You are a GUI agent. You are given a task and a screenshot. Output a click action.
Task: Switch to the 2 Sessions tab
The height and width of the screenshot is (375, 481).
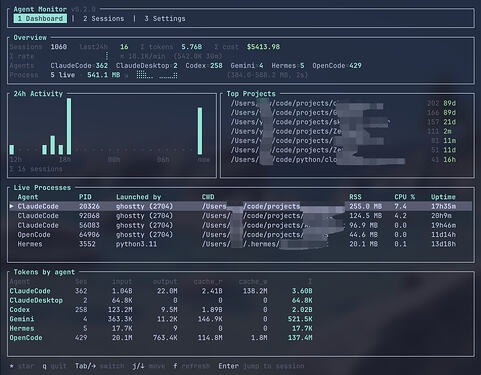coord(104,19)
